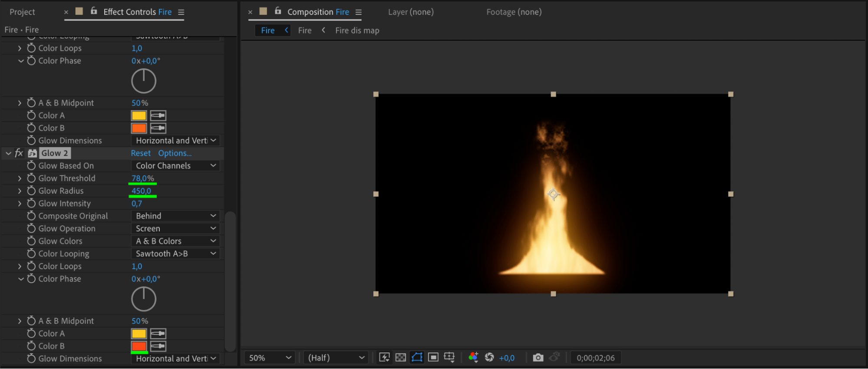
Task: Open grid and guide options icon
Action: [449, 357]
